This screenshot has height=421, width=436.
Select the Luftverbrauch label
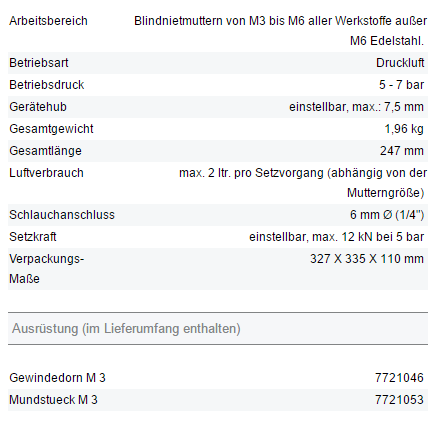(x=46, y=173)
